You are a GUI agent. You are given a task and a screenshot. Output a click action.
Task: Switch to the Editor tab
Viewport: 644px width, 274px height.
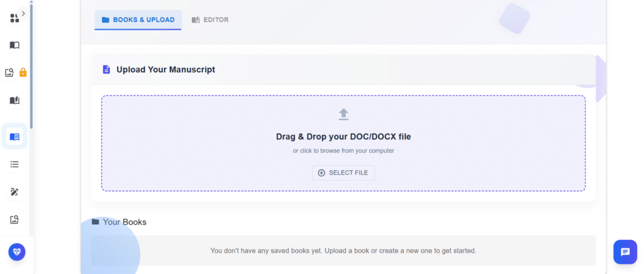tap(210, 19)
